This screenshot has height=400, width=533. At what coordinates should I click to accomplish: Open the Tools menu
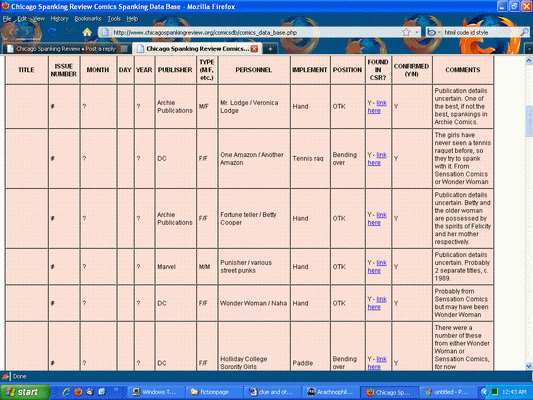[114, 19]
